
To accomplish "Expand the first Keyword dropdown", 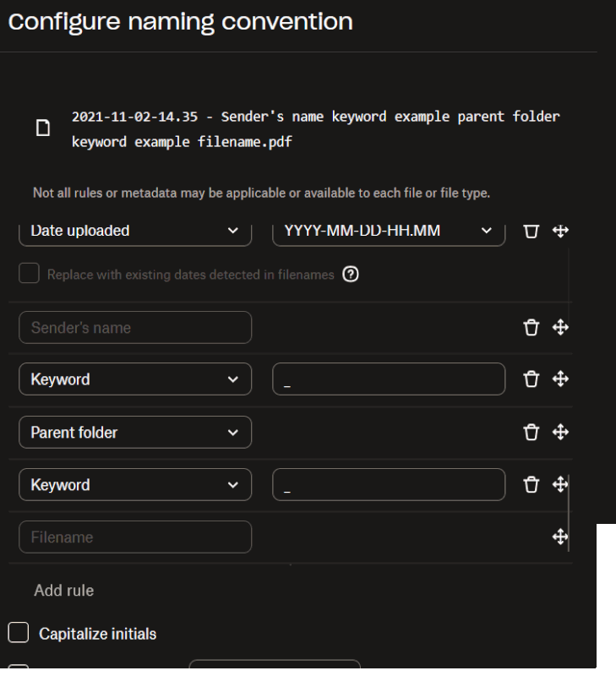I will pos(135,379).
